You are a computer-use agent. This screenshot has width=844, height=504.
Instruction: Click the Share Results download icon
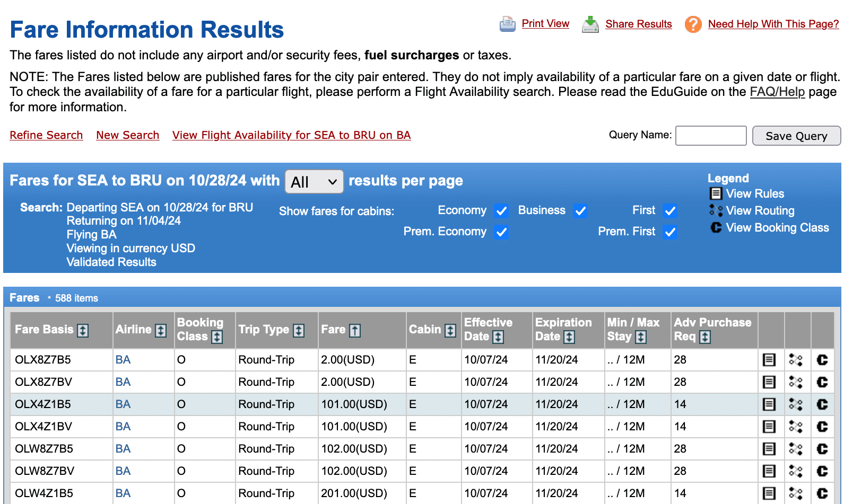(590, 24)
